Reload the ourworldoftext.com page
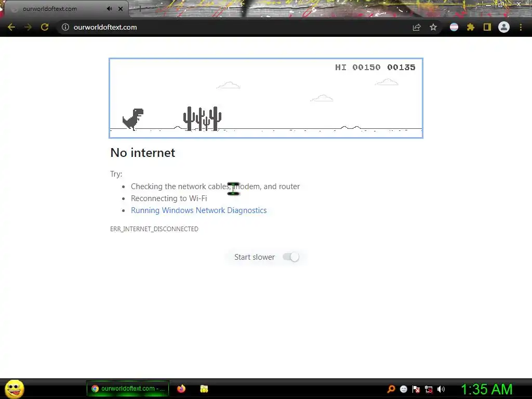Screen dimensions: 532x399 45,27
